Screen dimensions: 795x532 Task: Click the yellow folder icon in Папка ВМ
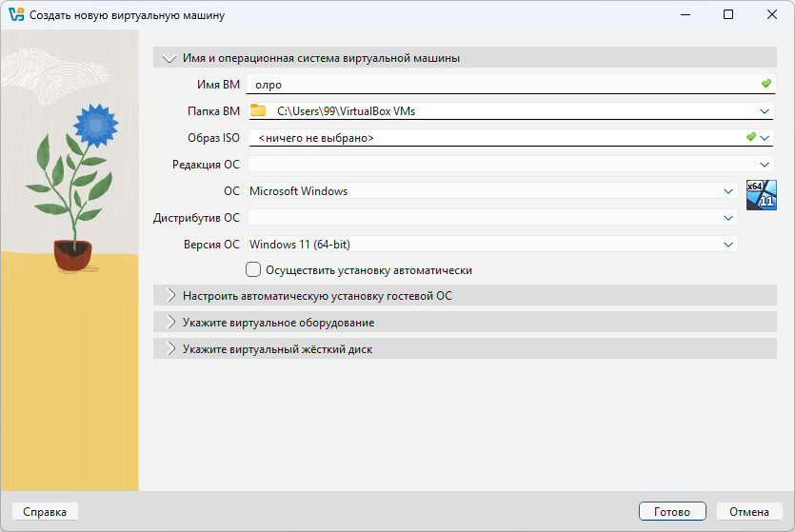pyautogui.click(x=258, y=111)
